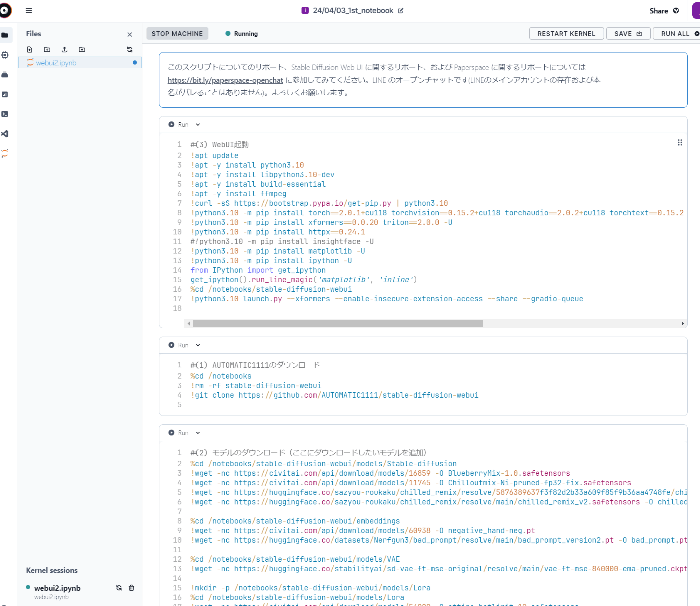Restart the webui2.ipynb kernel session
This screenshot has height=606, width=700.
pos(119,588)
